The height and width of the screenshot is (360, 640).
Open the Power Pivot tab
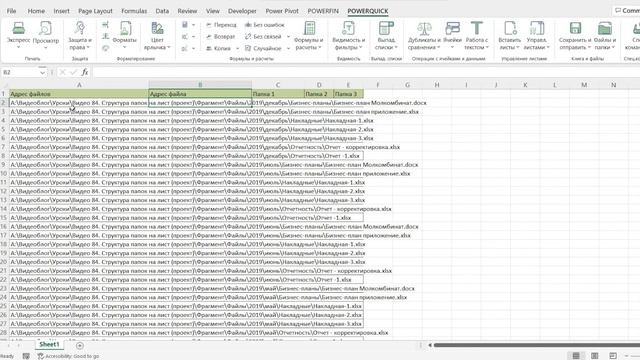[282, 11]
